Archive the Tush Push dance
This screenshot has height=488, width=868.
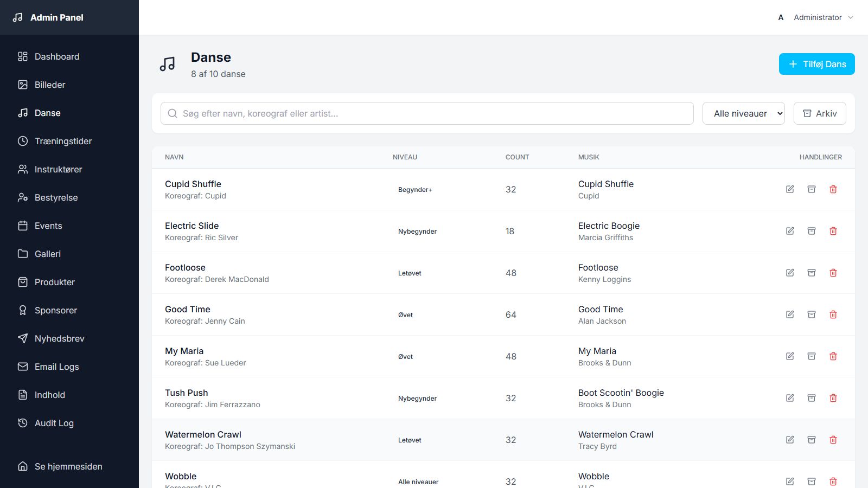812,398
